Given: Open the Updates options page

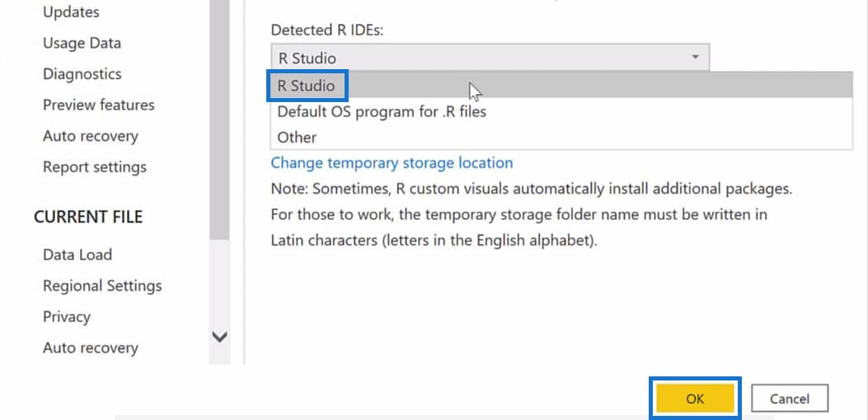Looking at the screenshot, I should 71,12.
